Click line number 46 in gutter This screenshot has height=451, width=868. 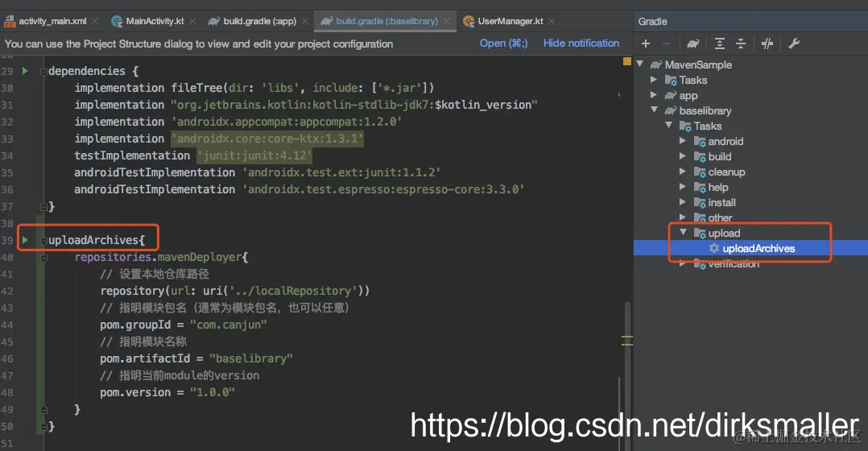[6, 358]
